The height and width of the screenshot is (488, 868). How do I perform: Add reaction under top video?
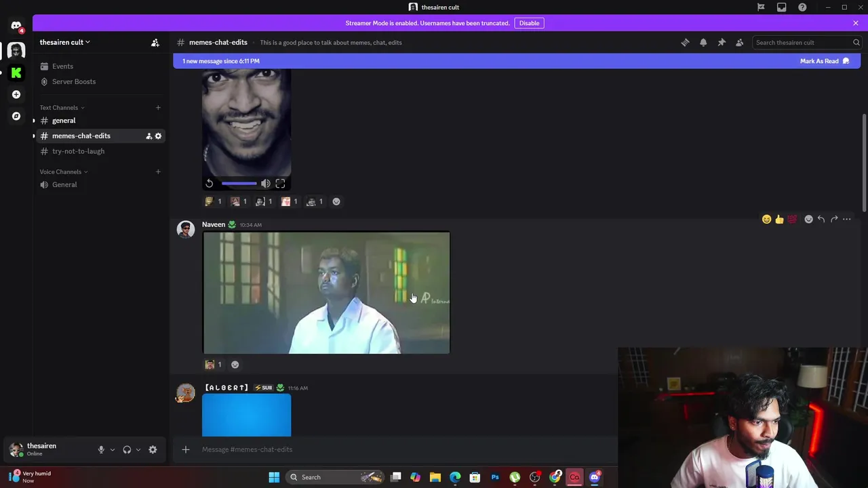pos(336,201)
